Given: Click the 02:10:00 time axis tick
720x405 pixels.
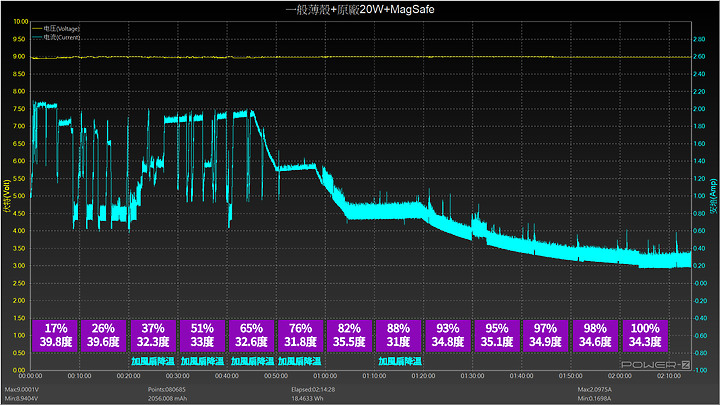Looking at the screenshot, I should (x=669, y=376).
